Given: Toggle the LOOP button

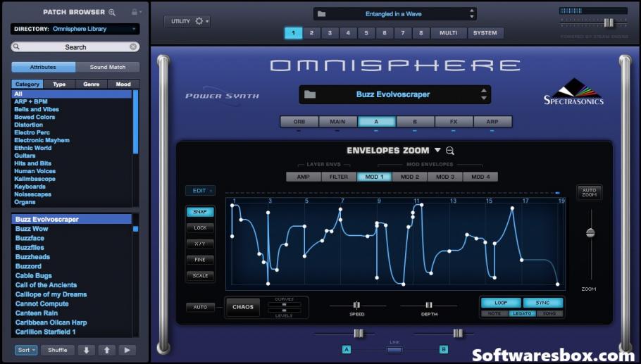Looking at the screenshot, I should click(501, 303).
